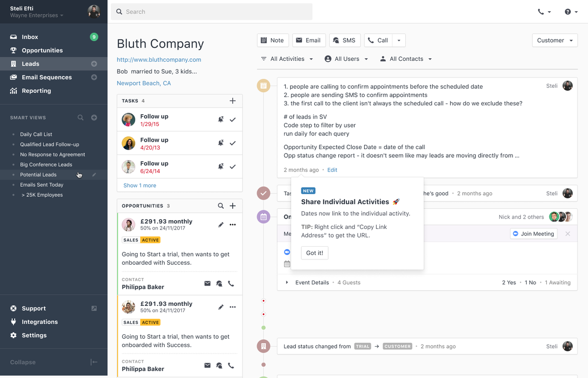
Task: Select > 25K Employees smart view
Action: pos(41,195)
